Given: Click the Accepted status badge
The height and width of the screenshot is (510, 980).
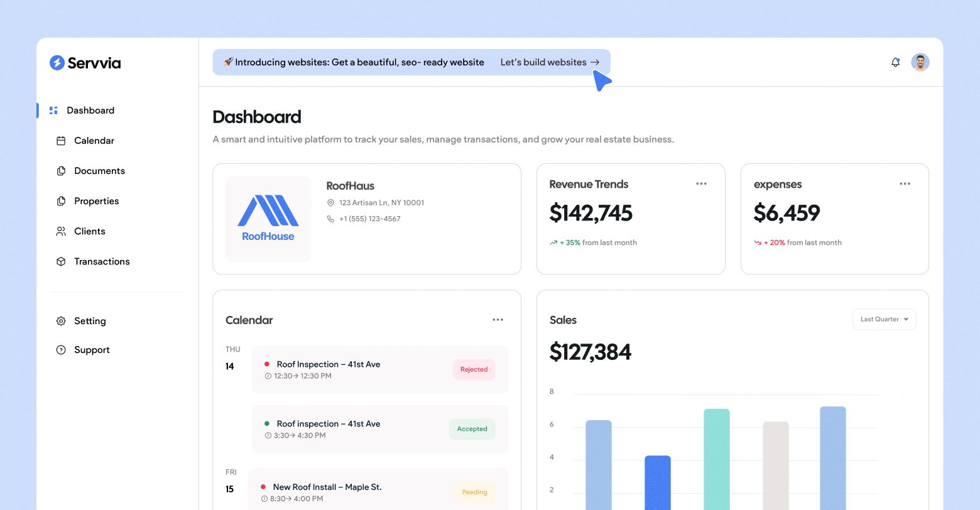Looking at the screenshot, I should click(472, 429).
